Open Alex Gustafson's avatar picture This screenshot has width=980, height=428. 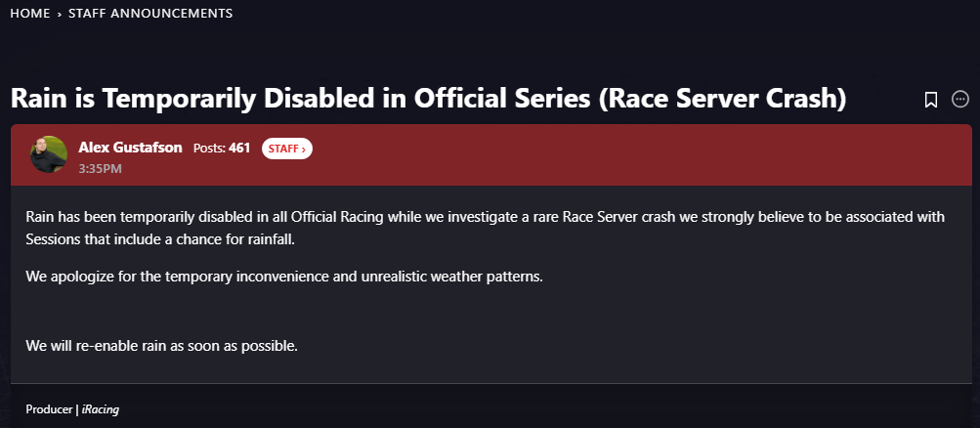pyautogui.click(x=49, y=154)
